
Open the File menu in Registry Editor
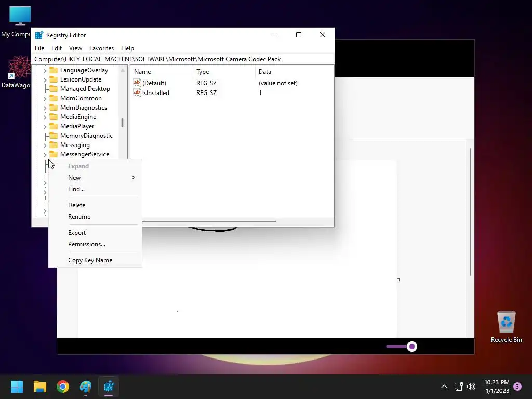39,48
